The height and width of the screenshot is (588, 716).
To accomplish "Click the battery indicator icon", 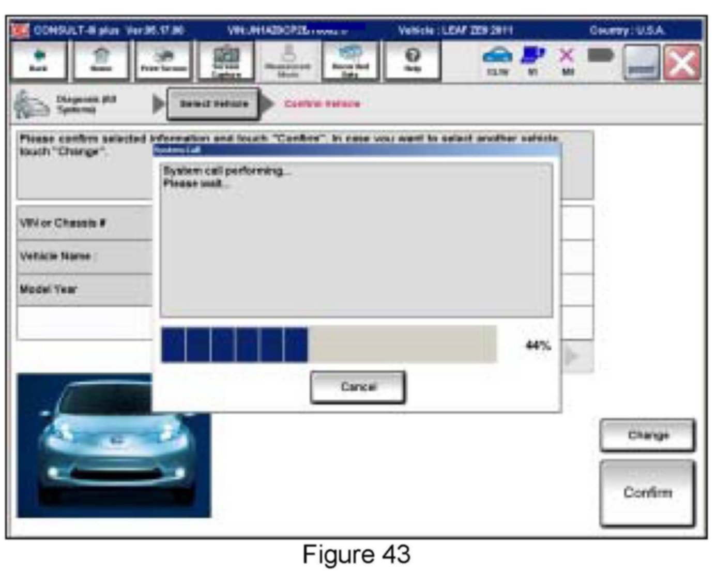I will [600, 56].
